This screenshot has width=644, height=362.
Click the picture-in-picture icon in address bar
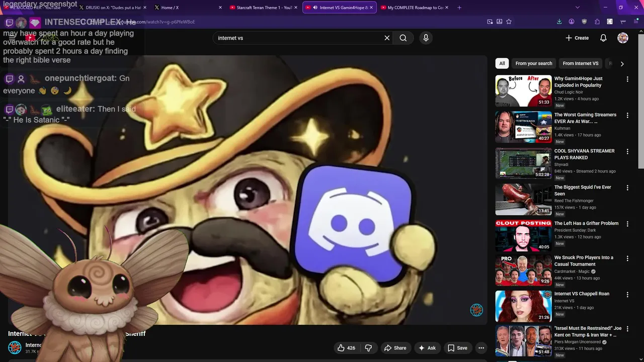click(490, 22)
